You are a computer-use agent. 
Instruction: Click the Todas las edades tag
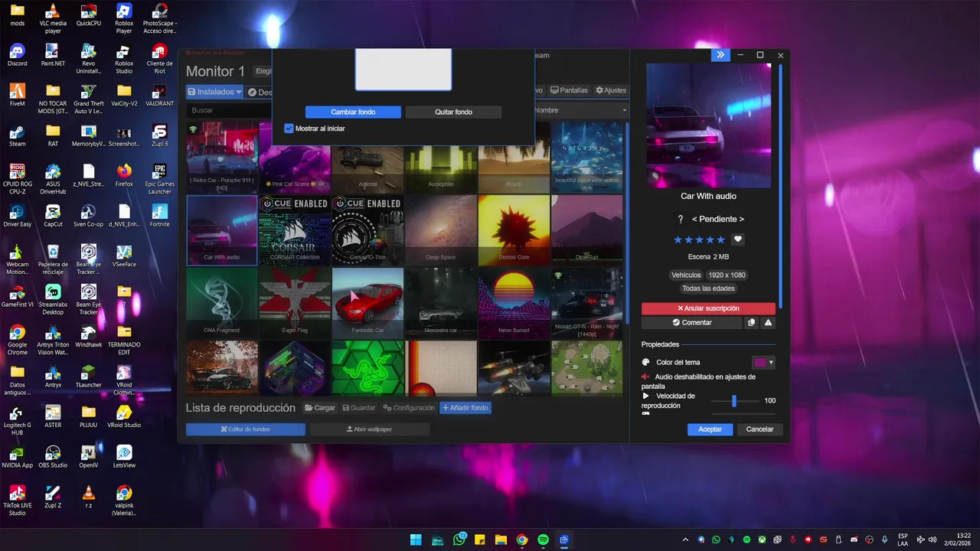708,289
